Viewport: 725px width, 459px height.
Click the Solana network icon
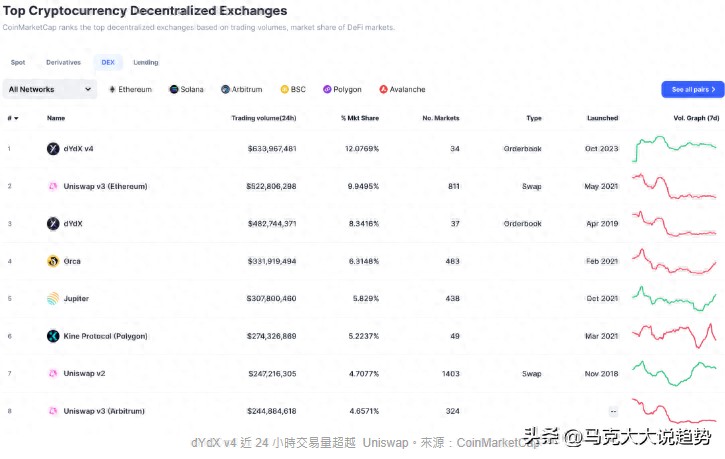coord(174,89)
